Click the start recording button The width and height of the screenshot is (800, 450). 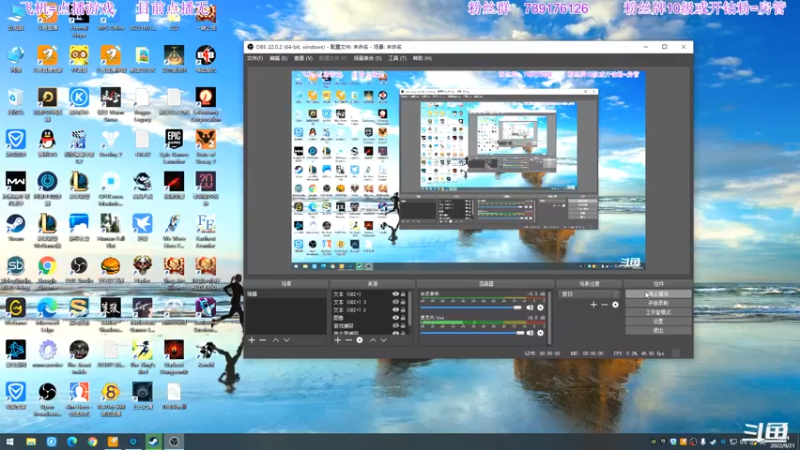[658, 304]
